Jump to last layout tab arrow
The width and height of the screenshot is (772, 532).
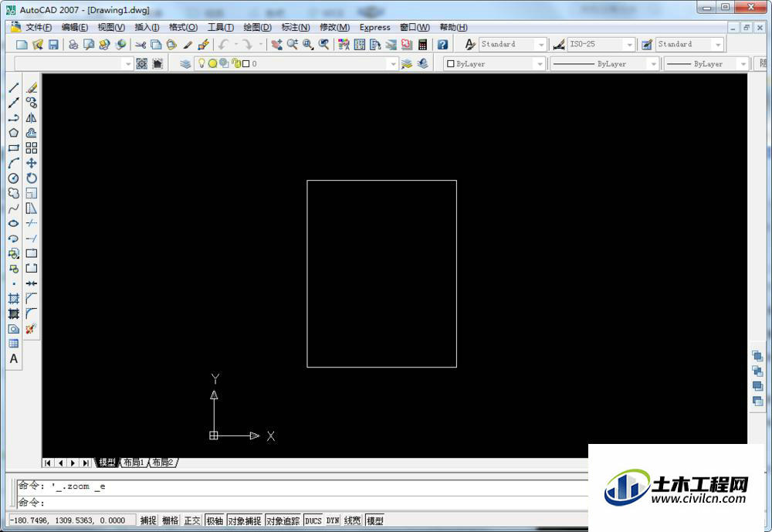tap(86, 463)
